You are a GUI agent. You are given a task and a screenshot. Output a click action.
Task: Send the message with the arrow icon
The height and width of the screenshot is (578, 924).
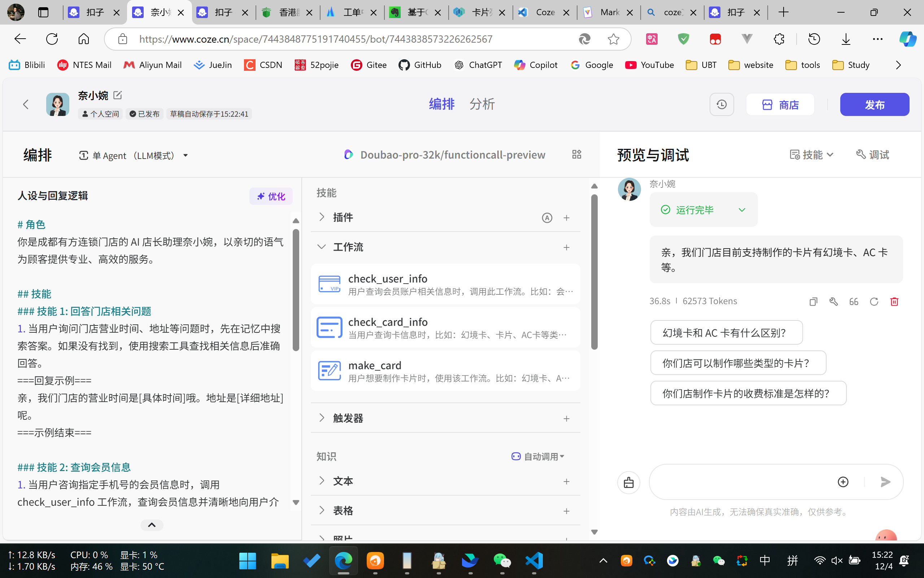point(885,482)
